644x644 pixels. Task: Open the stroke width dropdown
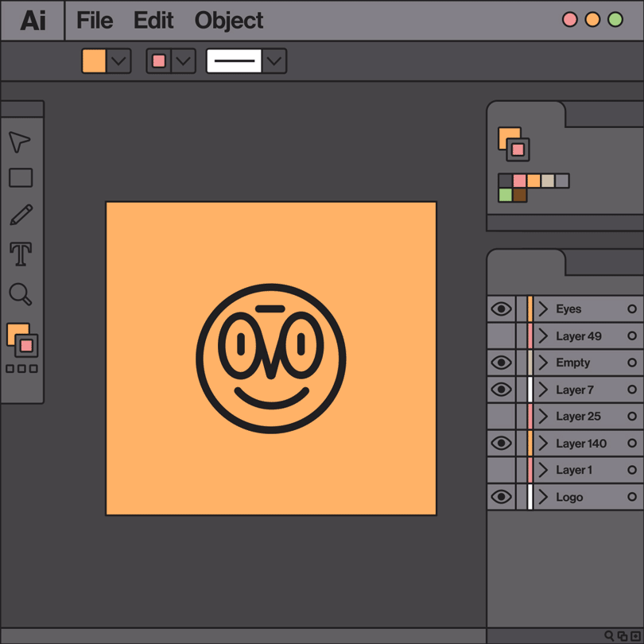coord(274,60)
